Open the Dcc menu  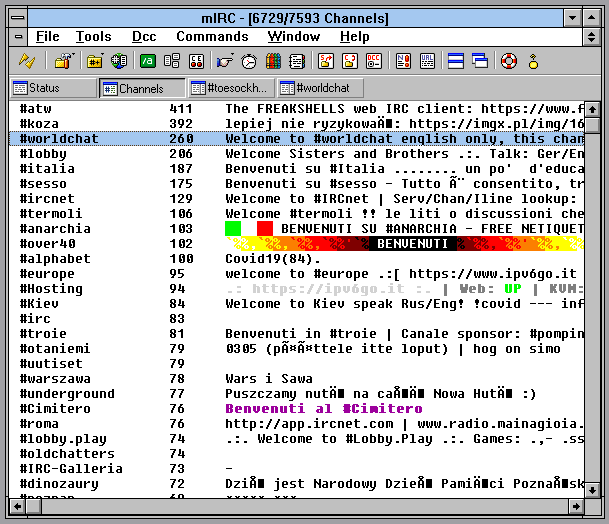(144, 37)
